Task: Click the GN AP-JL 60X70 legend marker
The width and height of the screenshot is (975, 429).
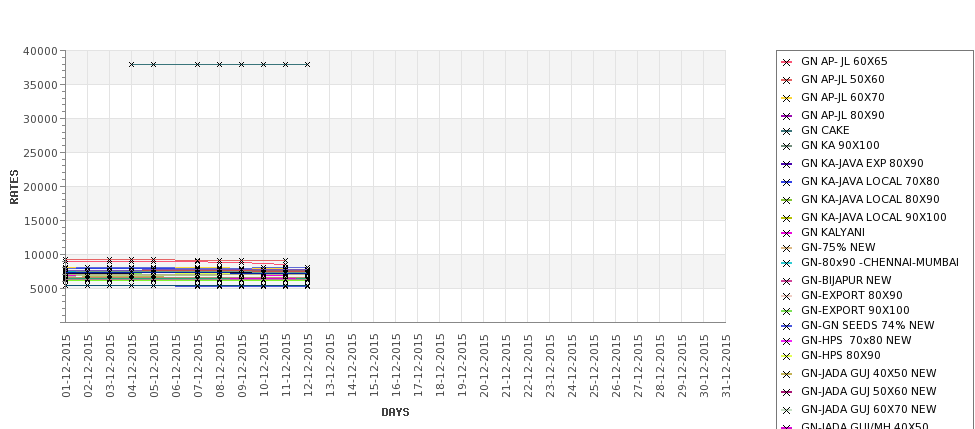Action: click(787, 98)
